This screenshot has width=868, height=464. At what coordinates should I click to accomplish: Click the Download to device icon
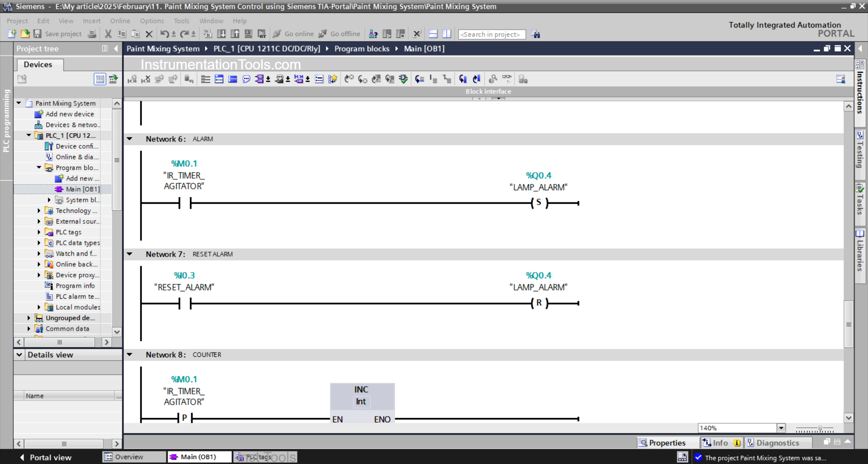[x=222, y=33]
